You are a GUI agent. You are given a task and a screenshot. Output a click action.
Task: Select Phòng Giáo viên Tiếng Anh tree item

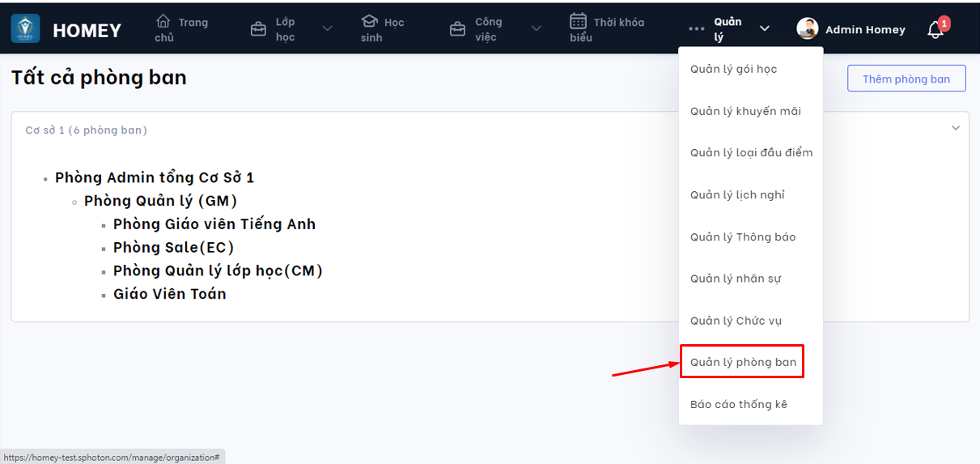click(214, 224)
